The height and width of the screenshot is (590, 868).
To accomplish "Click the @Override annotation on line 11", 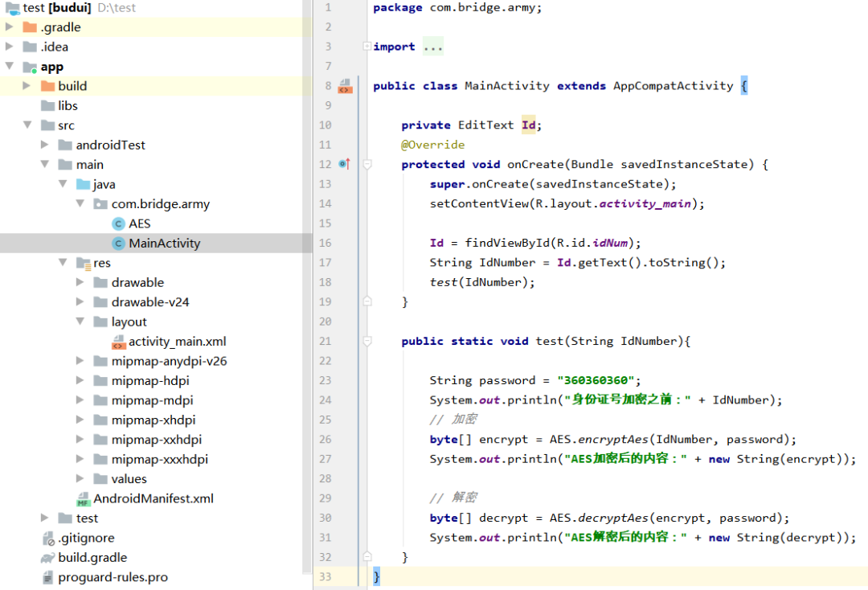I will pos(433,145).
